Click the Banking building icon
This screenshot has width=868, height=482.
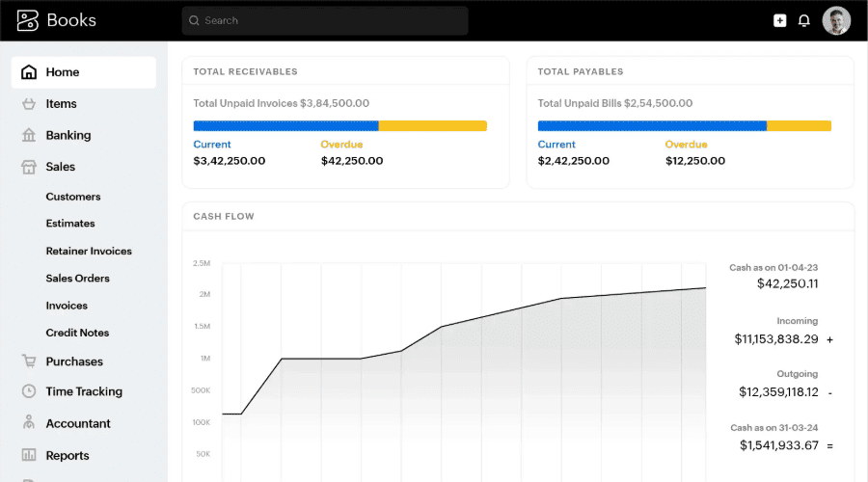click(x=29, y=136)
